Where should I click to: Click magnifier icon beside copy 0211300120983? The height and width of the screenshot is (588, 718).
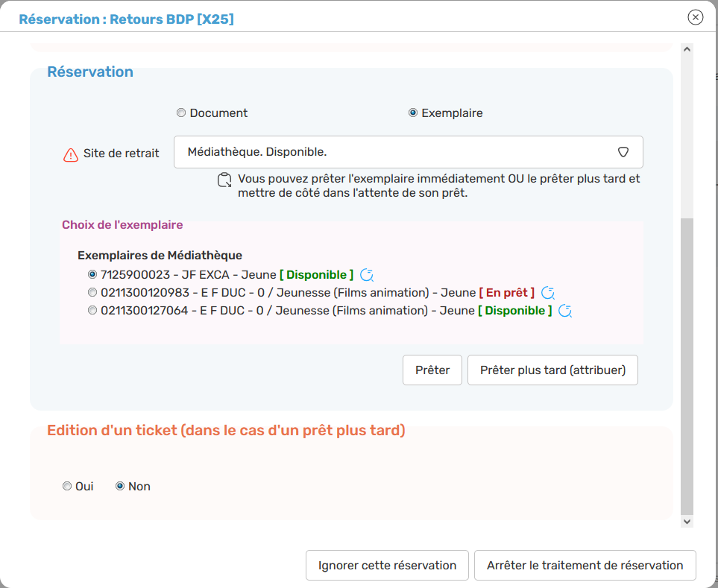point(548,293)
